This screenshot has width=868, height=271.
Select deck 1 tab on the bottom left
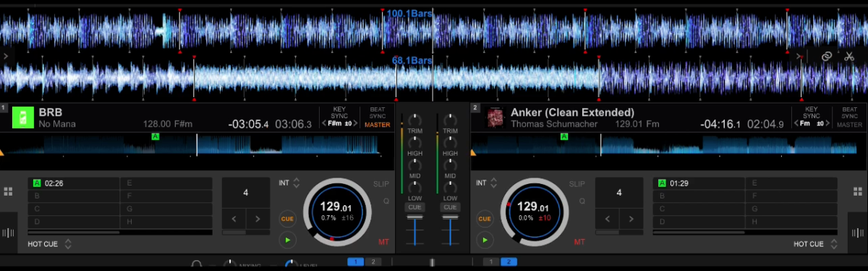[355, 262]
